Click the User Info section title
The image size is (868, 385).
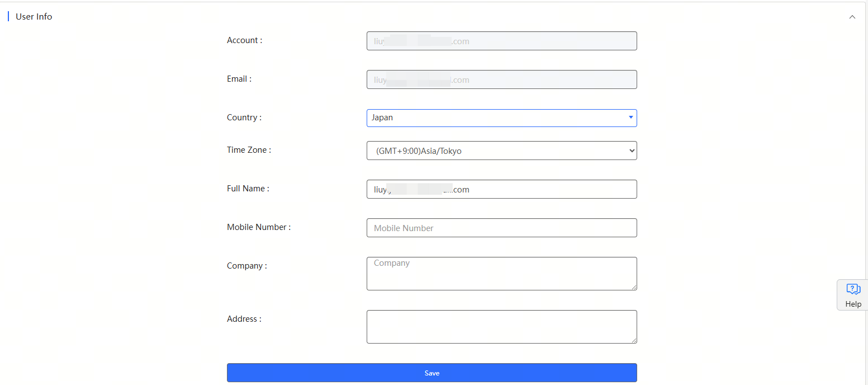coord(34,17)
